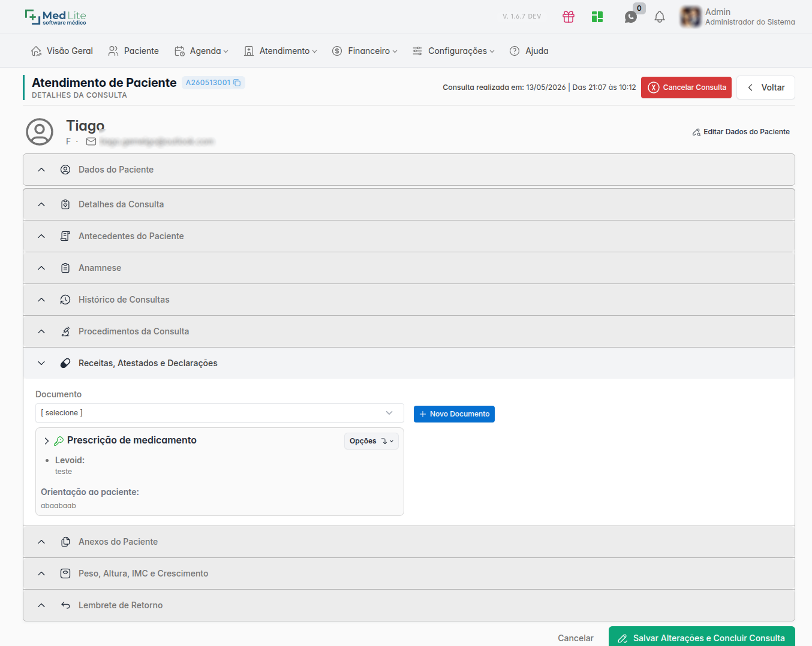The width and height of the screenshot is (812, 646).
Task: Click the Novo Documento button
Action: coord(454,414)
